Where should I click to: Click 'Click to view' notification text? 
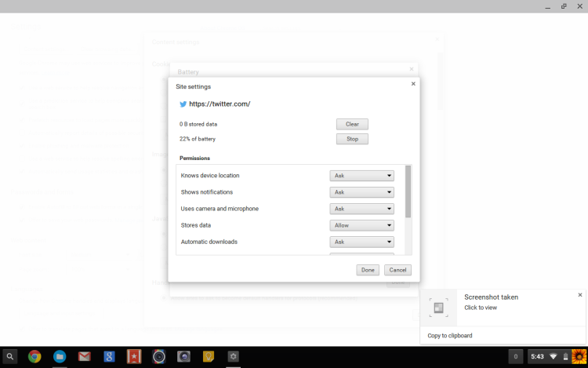pyautogui.click(x=481, y=308)
